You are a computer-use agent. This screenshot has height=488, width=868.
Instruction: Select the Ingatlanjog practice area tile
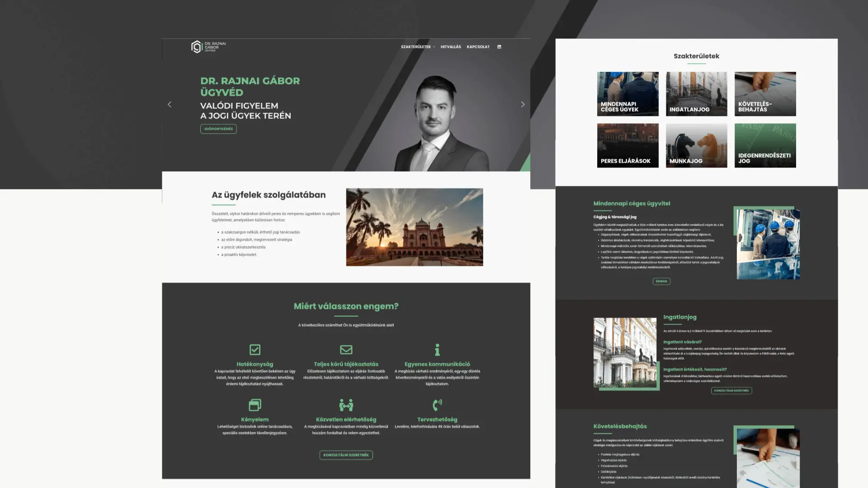tap(696, 94)
